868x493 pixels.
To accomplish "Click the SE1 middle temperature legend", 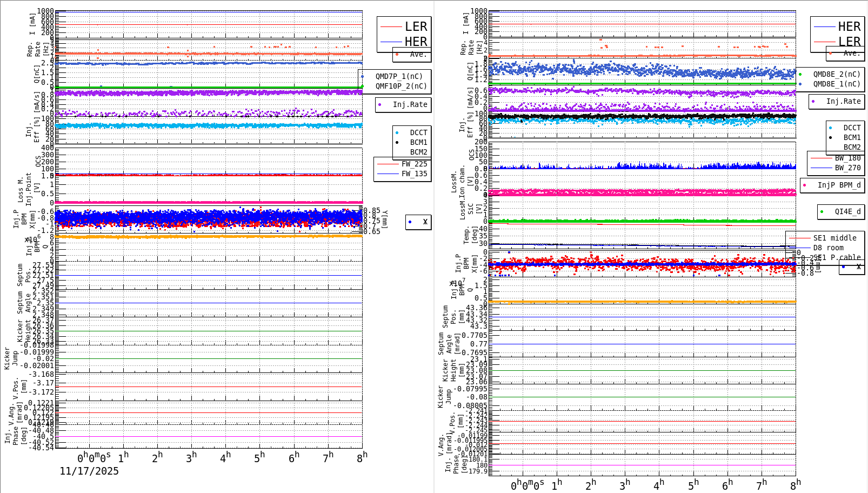I will [834, 238].
